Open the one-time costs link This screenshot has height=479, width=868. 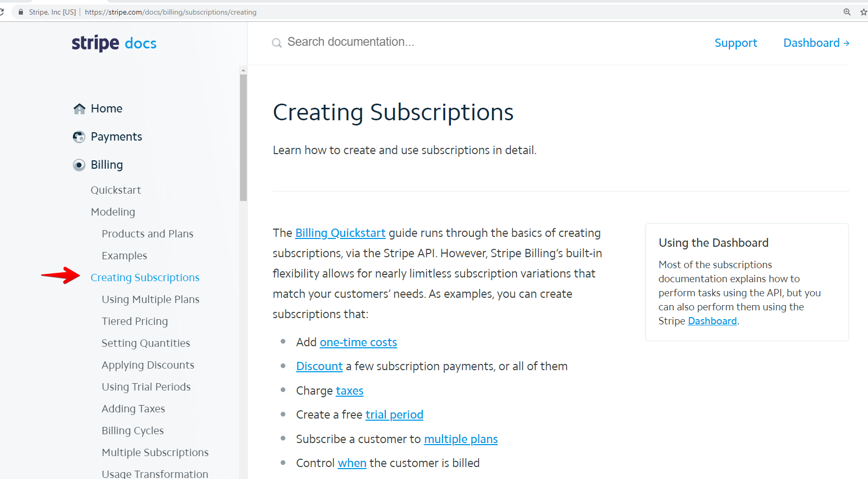point(358,343)
